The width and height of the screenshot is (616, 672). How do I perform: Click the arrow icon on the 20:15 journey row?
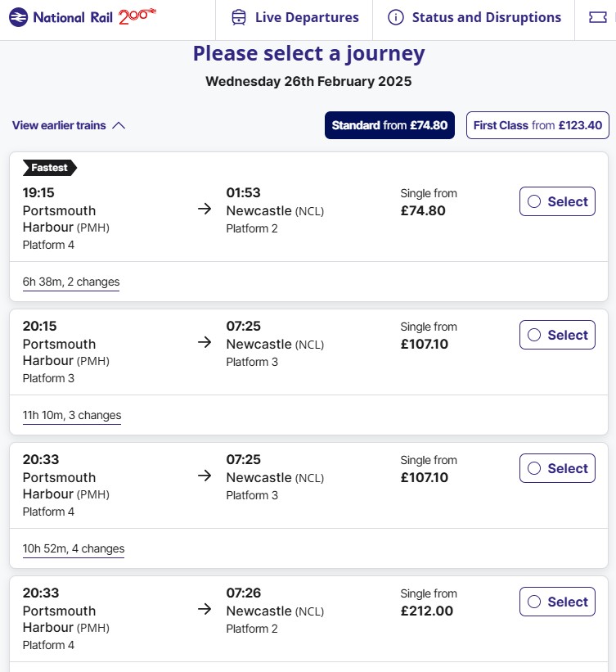[205, 343]
